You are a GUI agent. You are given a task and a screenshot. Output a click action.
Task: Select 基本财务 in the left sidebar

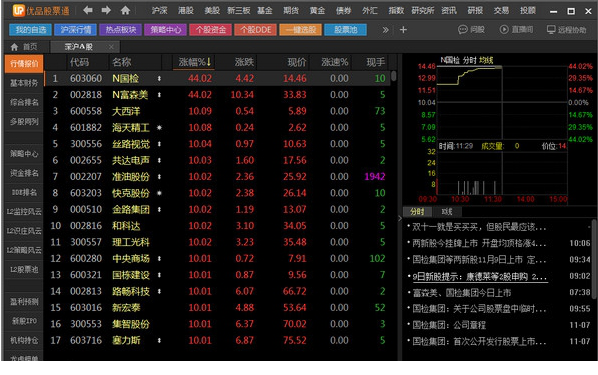point(24,83)
